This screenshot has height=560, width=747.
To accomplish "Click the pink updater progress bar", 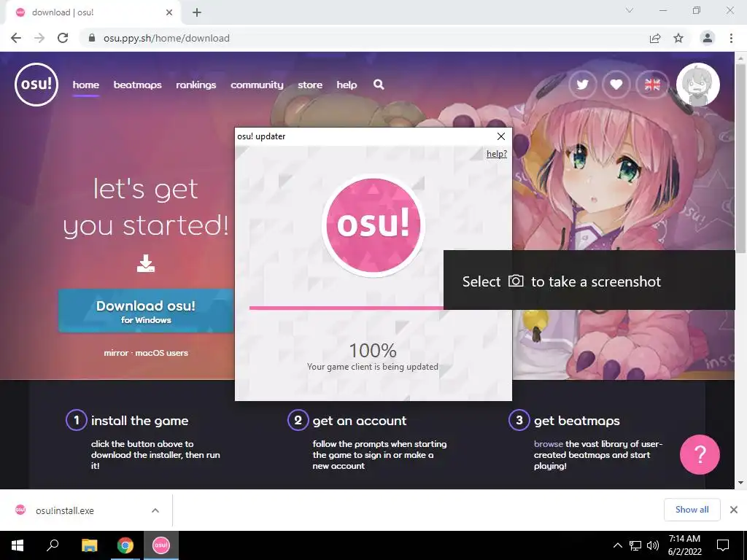I will point(347,308).
